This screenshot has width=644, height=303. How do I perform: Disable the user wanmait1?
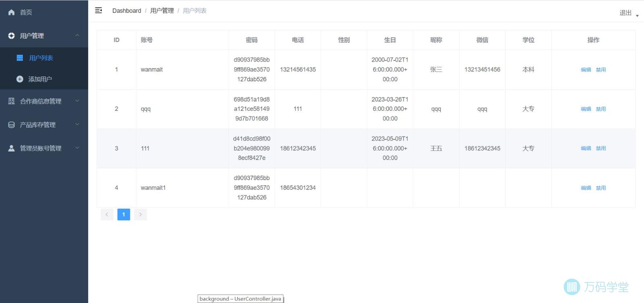point(601,188)
